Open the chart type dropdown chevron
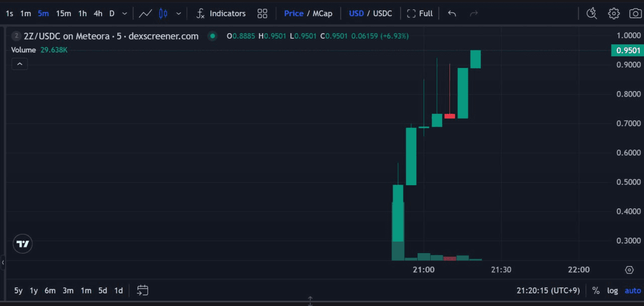Screen dimensions: 644x306 (178, 14)
